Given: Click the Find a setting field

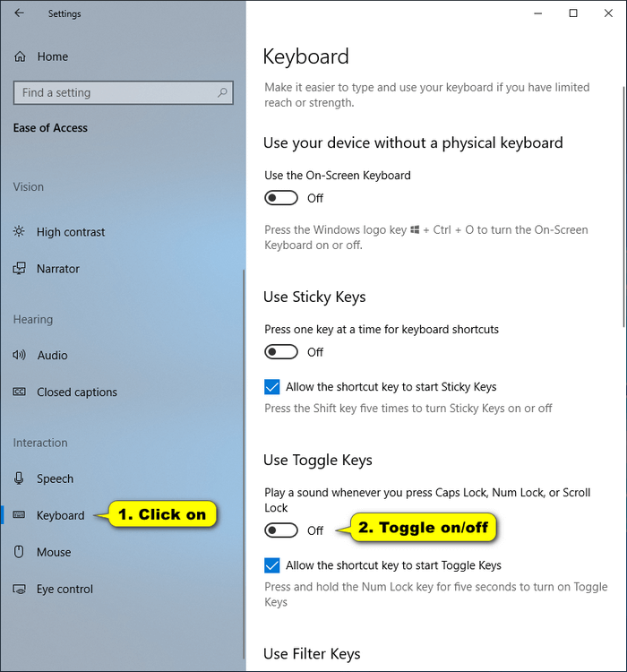Looking at the screenshot, I should click(124, 92).
